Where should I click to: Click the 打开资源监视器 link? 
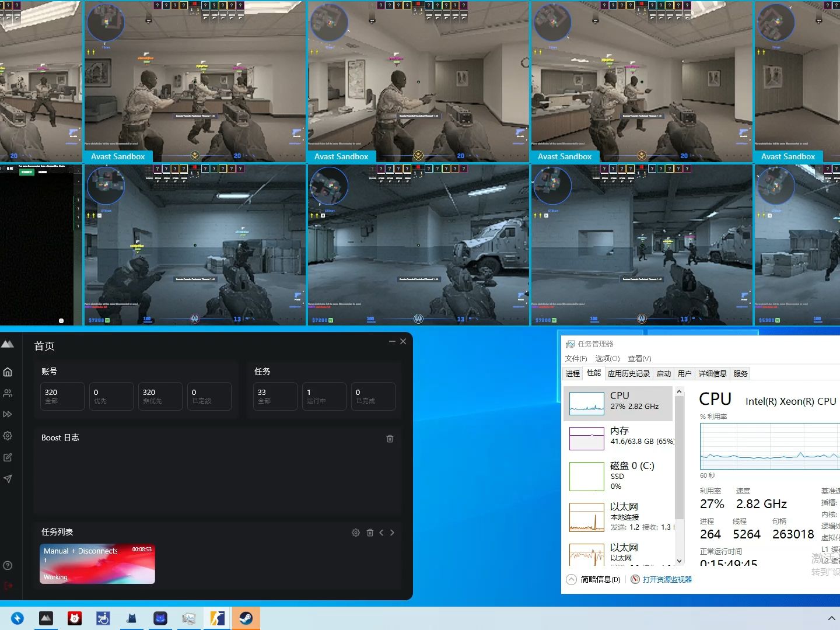click(x=667, y=579)
